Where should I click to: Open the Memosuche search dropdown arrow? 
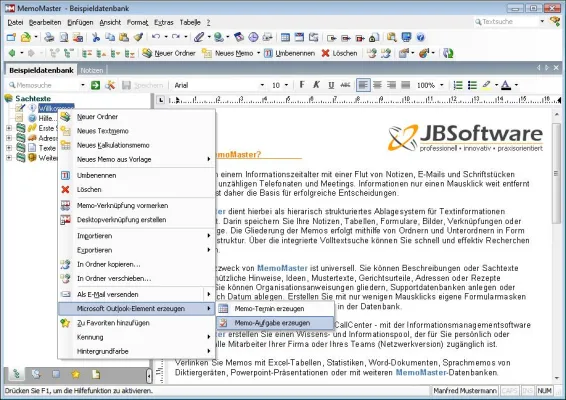(x=83, y=85)
